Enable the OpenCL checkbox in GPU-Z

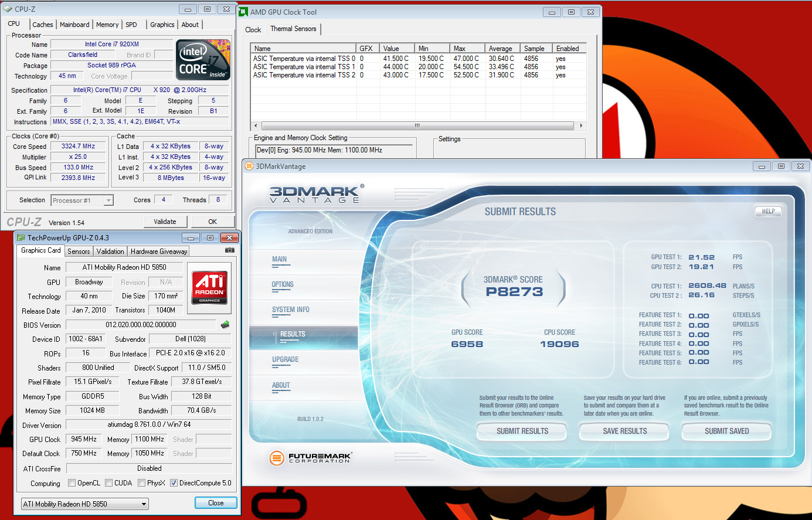(72, 483)
